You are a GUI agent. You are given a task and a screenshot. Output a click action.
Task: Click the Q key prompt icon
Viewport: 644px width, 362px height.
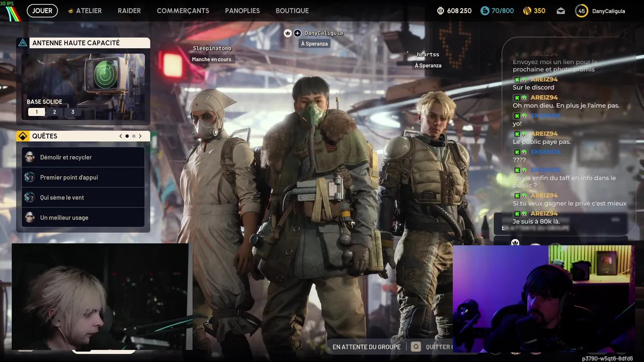point(416,347)
